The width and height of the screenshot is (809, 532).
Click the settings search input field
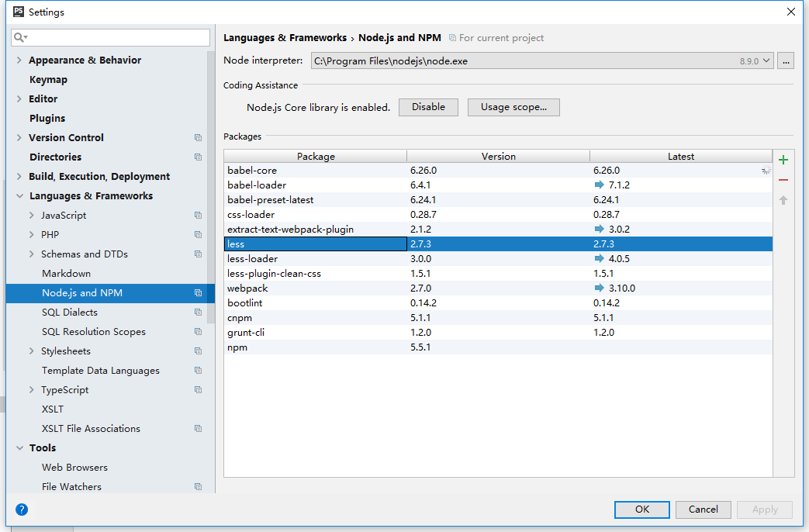click(x=116, y=37)
